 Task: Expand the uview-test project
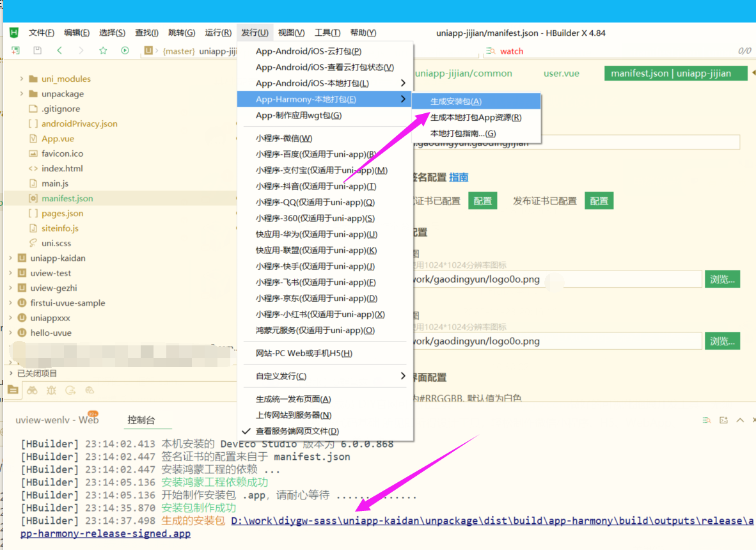pos(11,273)
